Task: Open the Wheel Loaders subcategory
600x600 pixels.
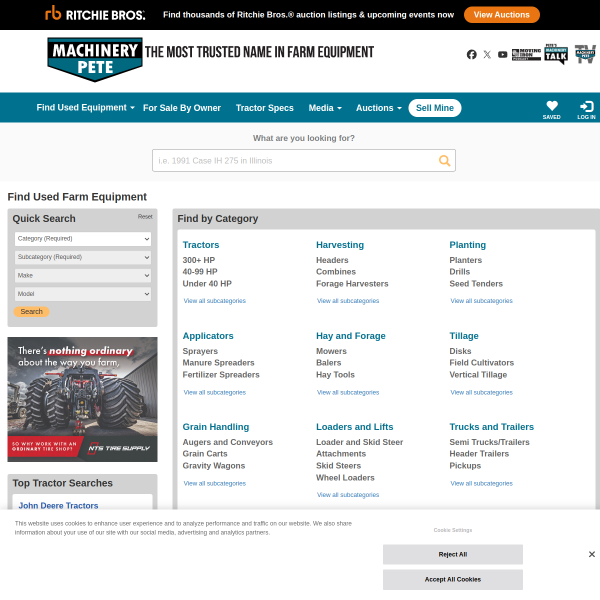Action: click(345, 478)
